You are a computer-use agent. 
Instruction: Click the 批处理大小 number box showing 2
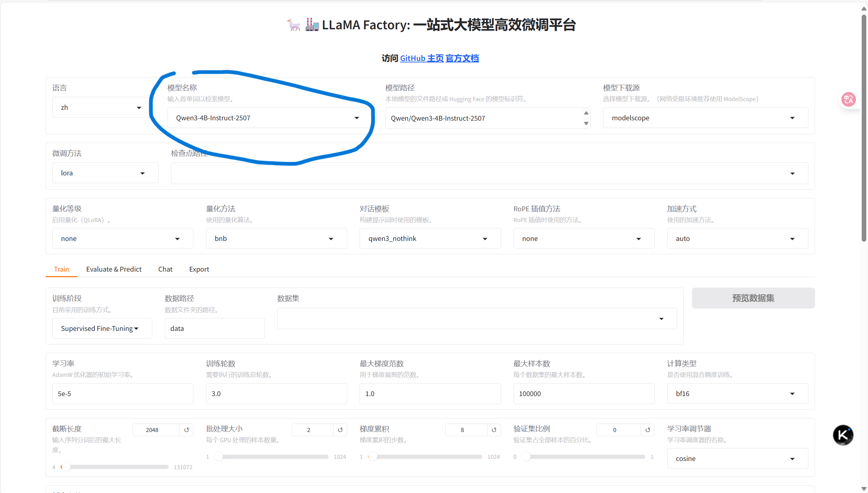[312, 430]
